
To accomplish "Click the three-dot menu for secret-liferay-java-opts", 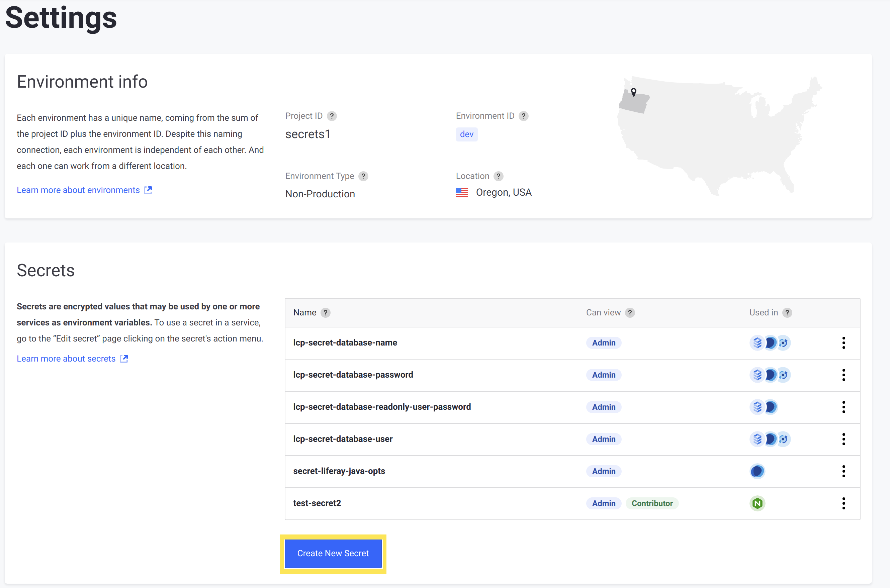I will point(844,471).
